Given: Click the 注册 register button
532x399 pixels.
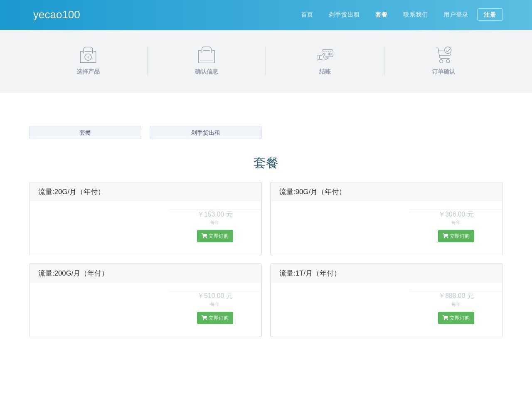Looking at the screenshot, I should coord(490,15).
